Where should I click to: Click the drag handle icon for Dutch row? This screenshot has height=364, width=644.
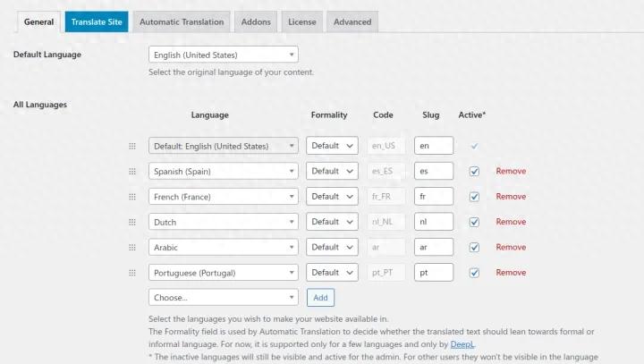tap(132, 222)
